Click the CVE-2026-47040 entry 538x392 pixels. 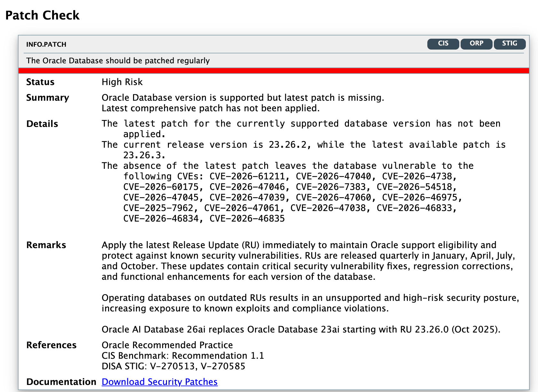(333, 176)
